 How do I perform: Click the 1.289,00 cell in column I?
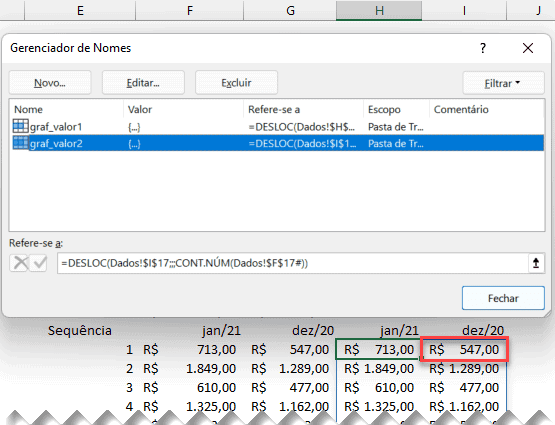(x=464, y=369)
